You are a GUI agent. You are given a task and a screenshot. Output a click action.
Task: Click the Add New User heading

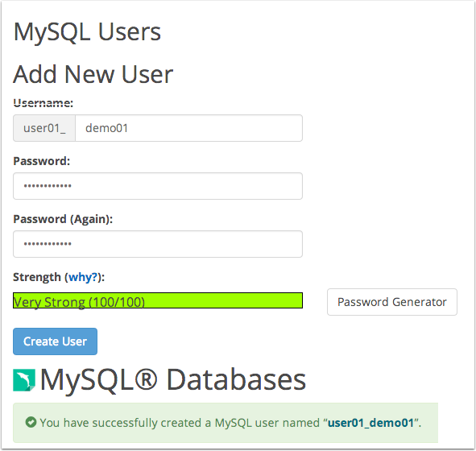93,74
